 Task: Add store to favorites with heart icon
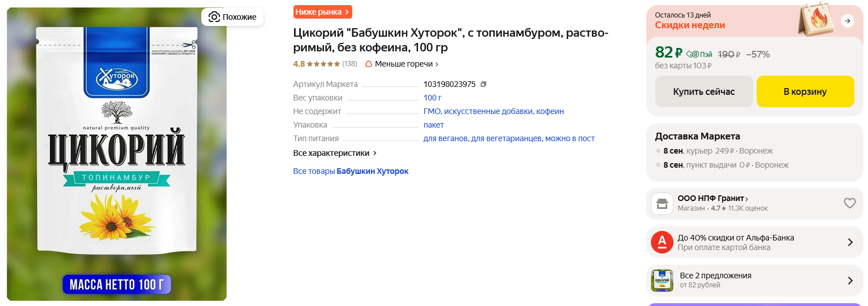pos(849,203)
